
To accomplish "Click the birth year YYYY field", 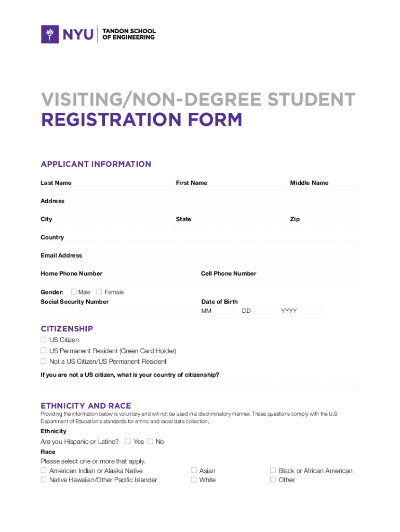I will pos(310,311).
